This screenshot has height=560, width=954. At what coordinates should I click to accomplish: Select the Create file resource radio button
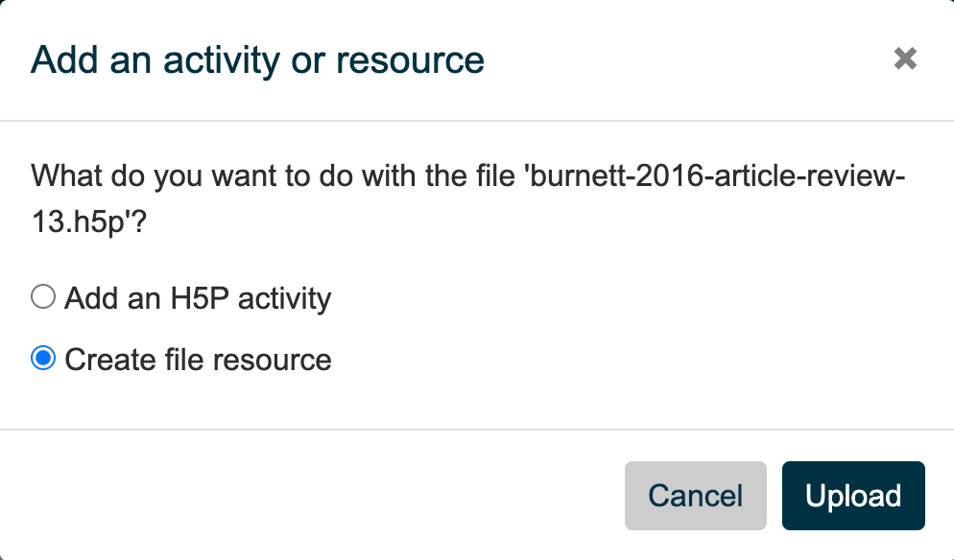(43, 359)
